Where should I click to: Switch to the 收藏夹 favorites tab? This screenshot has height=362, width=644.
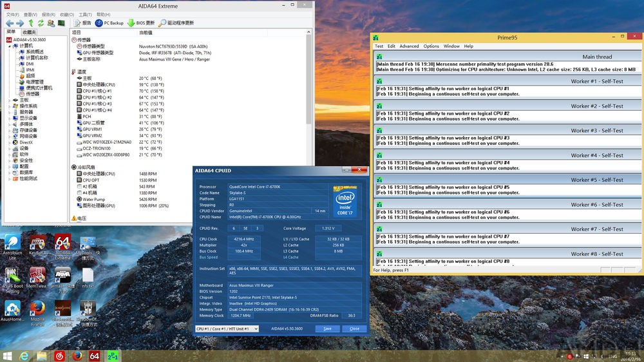[x=29, y=32]
